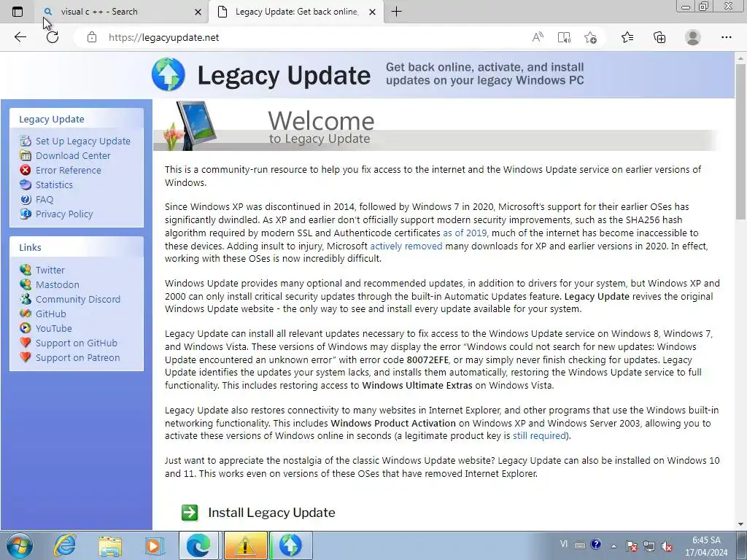
Task: Click the Legacy Update globe logo
Action: (169, 74)
